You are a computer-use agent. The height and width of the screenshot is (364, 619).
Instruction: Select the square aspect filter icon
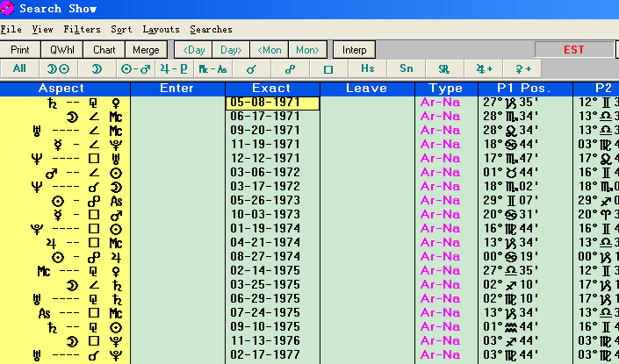click(328, 68)
